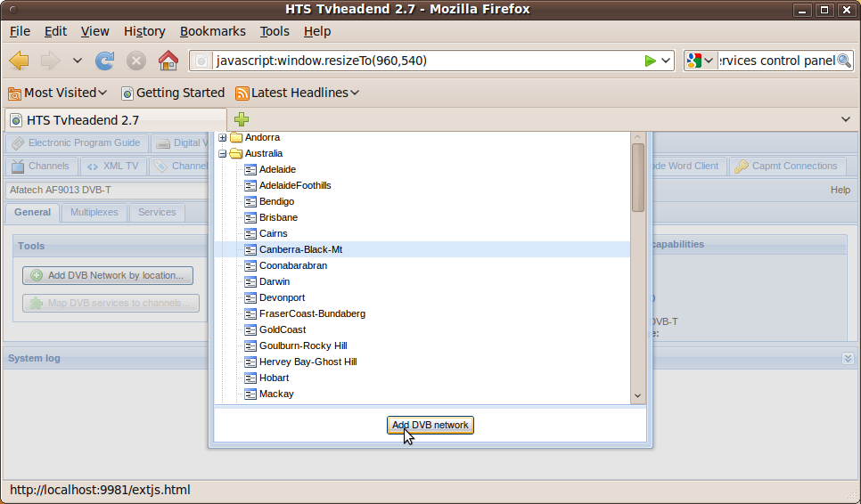The image size is (861, 504).
Task: Click the Firefox Forward arrow button
Action: click(x=51, y=61)
